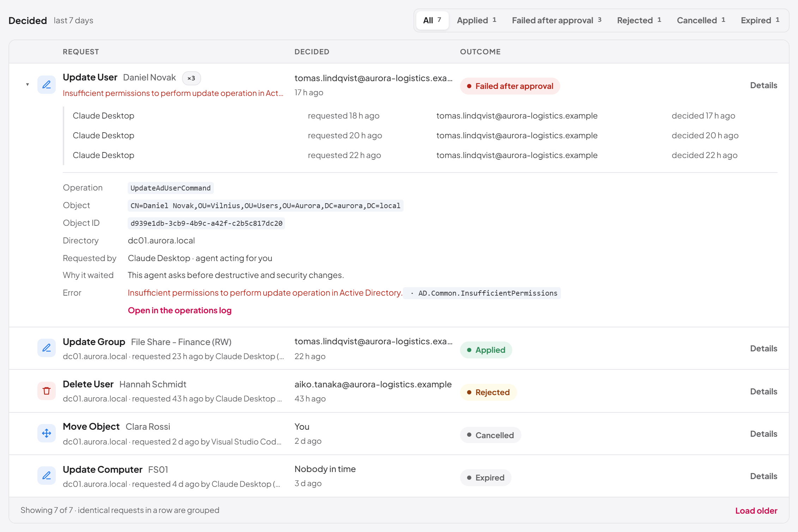Open Details for Update Group row
Image resolution: width=798 pixels, height=532 pixels.
763,349
